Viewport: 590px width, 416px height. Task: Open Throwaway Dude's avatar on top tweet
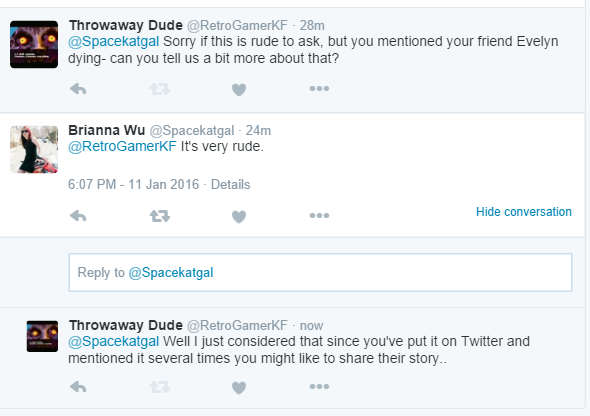(34, 44)
